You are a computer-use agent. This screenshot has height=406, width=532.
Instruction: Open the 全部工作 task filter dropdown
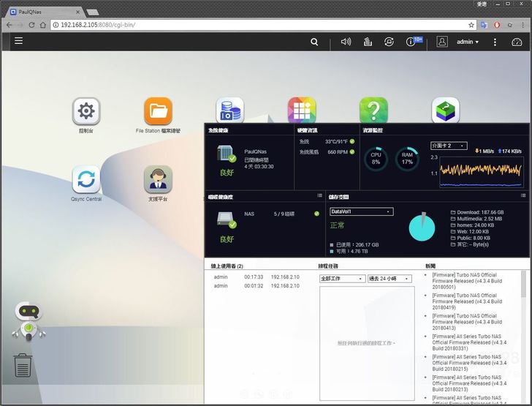pos(342,279)
